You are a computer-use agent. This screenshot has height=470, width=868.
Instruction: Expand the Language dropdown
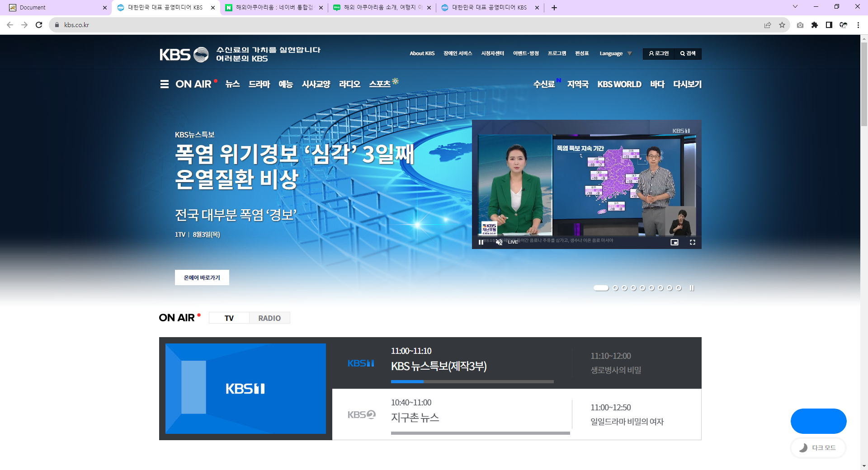pos(616,53)
